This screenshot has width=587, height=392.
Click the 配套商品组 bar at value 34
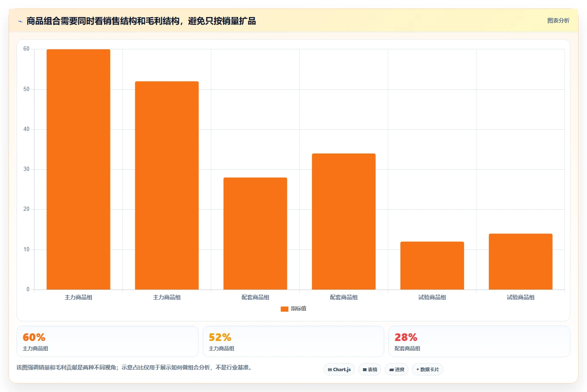343,222
